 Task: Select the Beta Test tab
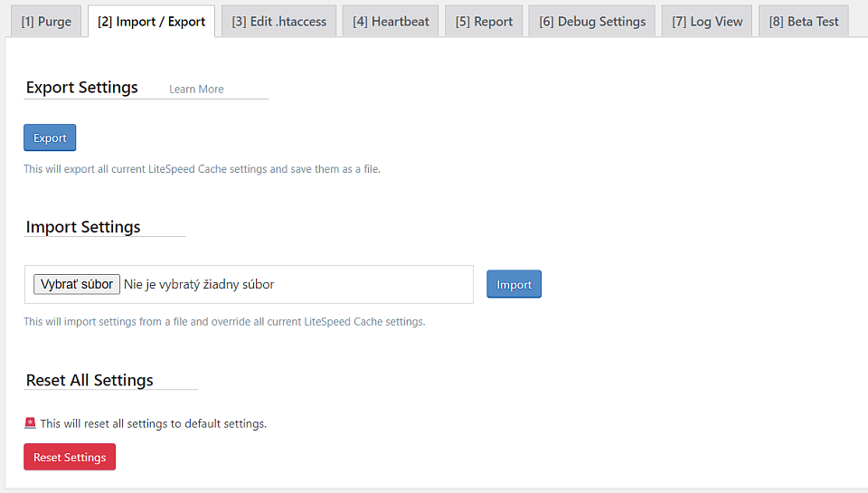pyautogui.click(x=804, y=22)
